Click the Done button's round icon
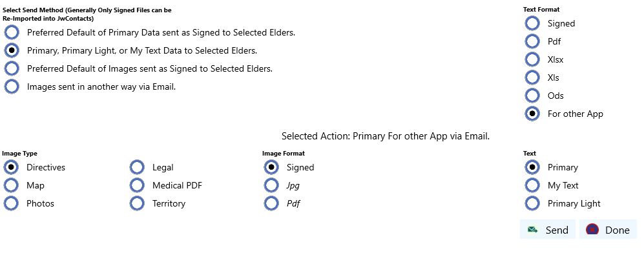Image resolution: width=644 pixels, height=253 pixels. [x=592, y=230]
